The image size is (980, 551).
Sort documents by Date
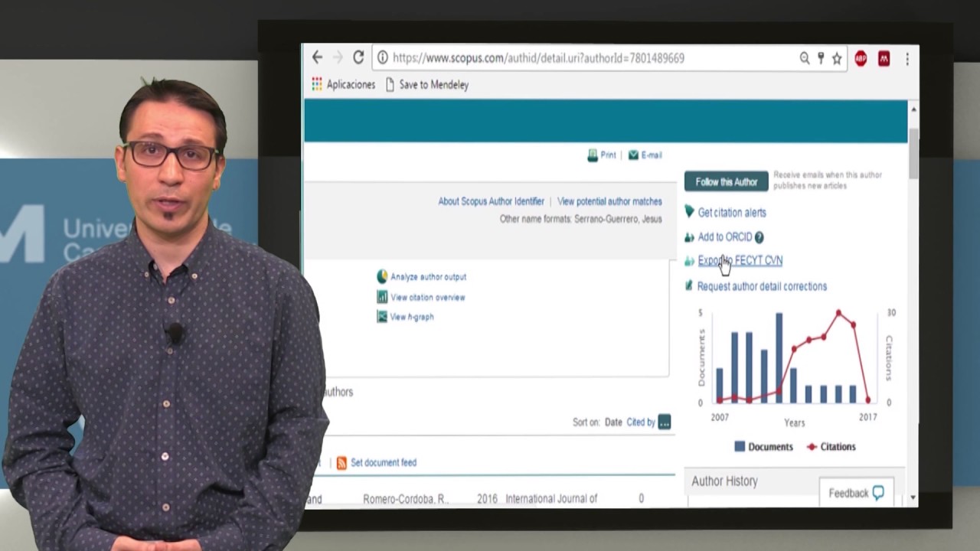coord(613,422)
